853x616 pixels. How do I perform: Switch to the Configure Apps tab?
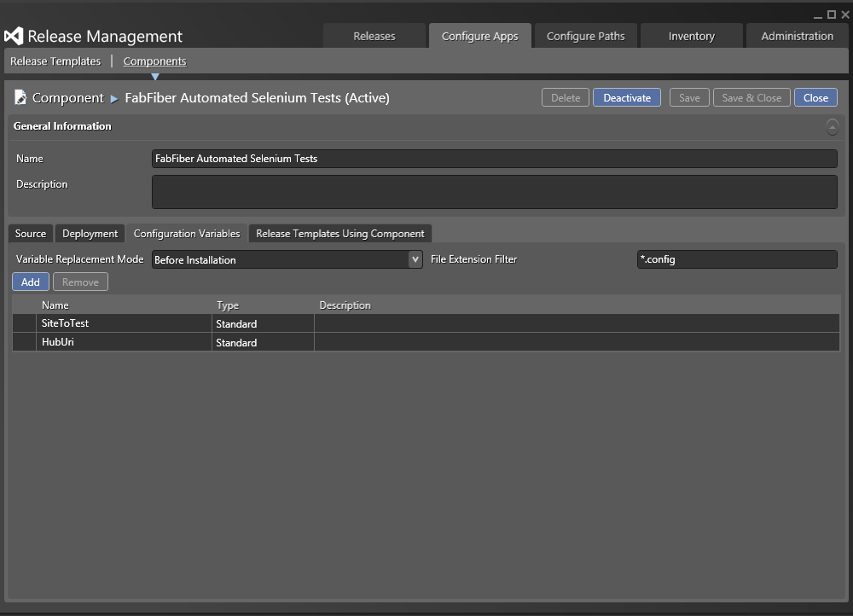click(x=479, y=36)
